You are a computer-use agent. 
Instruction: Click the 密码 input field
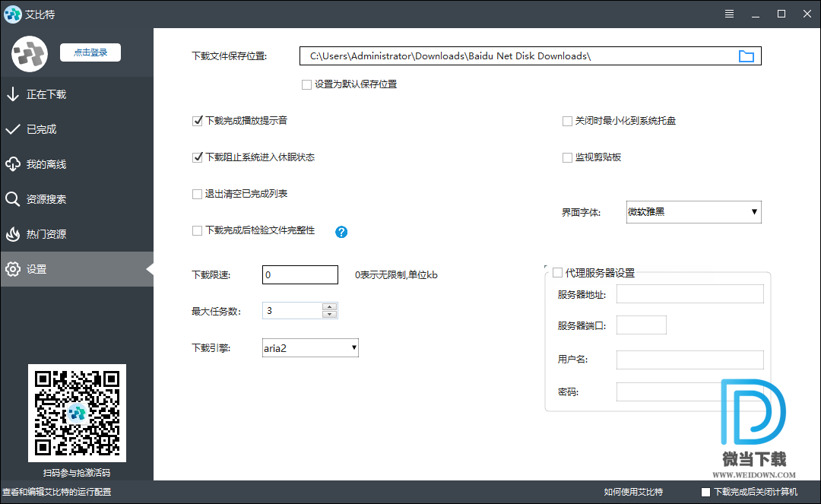690,392
